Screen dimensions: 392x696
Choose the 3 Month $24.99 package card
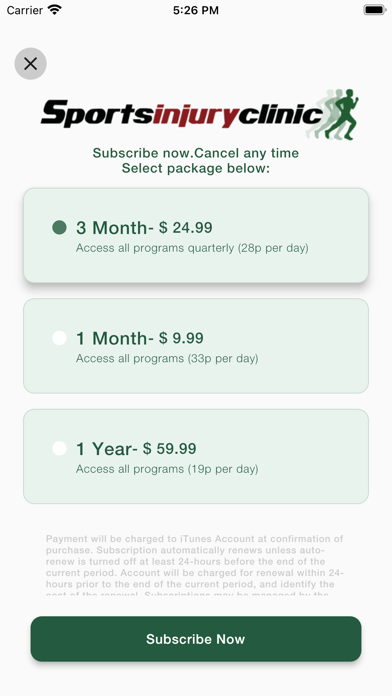click(196, 235)
